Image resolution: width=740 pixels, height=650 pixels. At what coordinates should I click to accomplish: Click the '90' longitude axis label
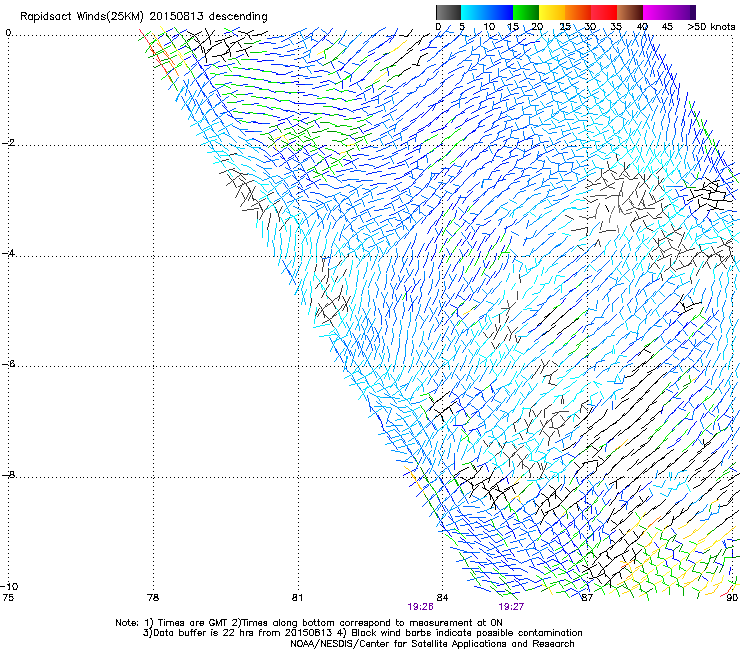732,598
